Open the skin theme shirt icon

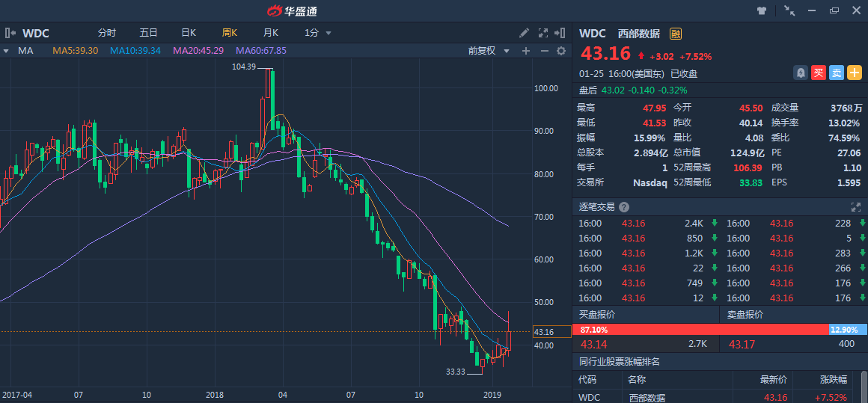click(x=762, y=10)
